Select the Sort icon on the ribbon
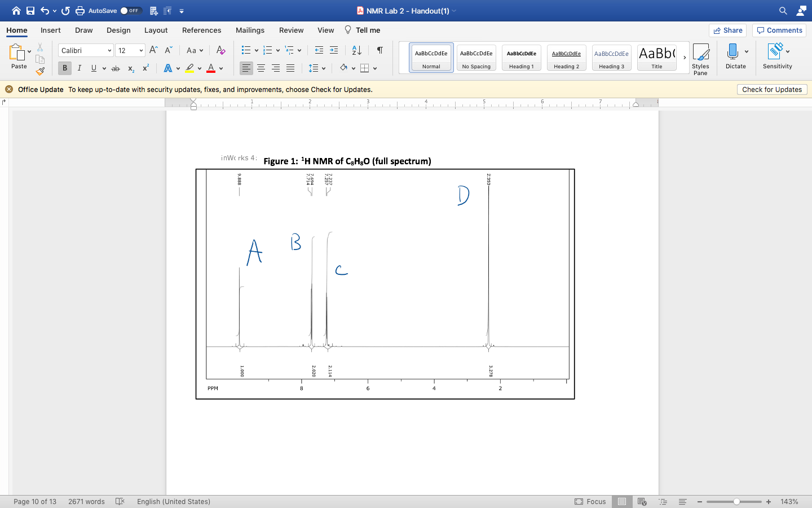The image size is (812, 508). pos(356,50)
